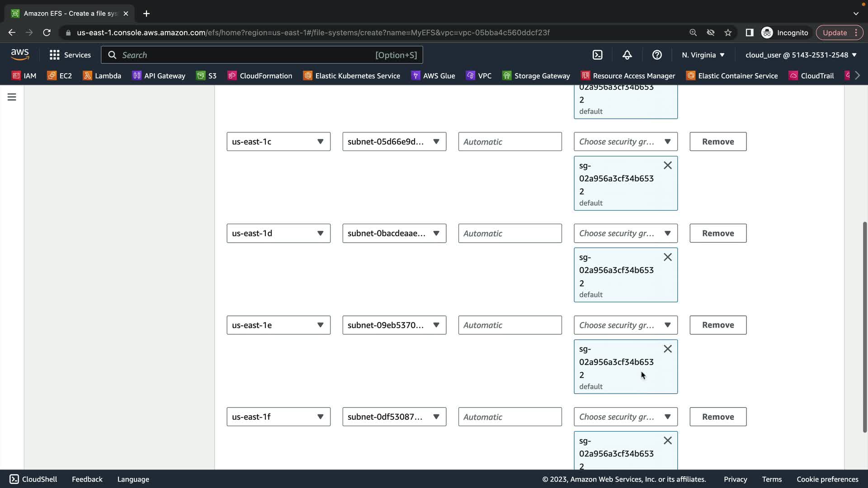Remove security group tag for us-east-1e
This screenshot has width=868, height=488.
[667, 349]
